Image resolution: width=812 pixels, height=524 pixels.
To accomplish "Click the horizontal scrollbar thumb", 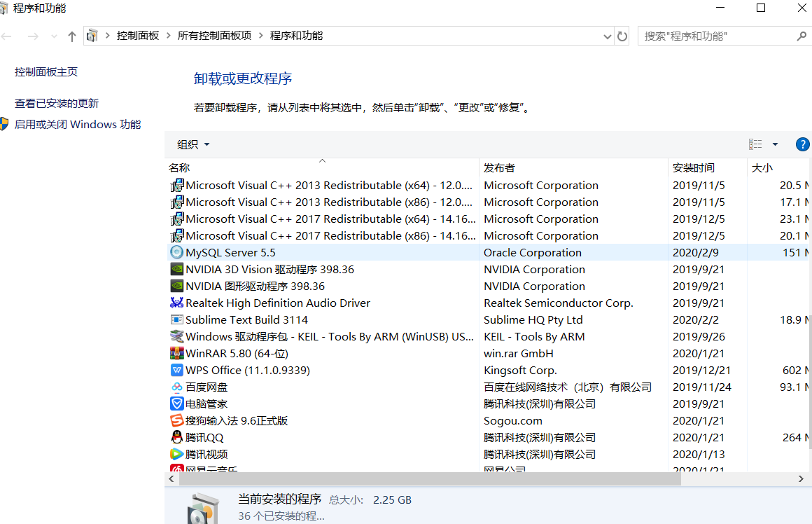I will click(430, 479).
